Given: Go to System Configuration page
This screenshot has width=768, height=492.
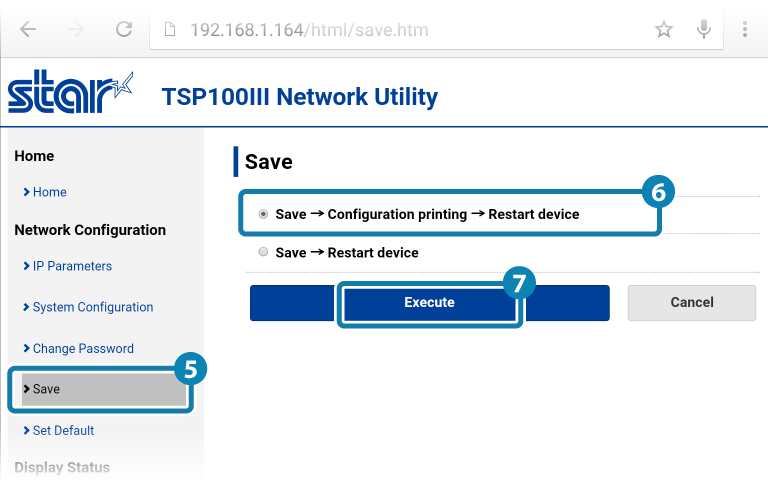Looking at the screenshot, I should 92,307.
